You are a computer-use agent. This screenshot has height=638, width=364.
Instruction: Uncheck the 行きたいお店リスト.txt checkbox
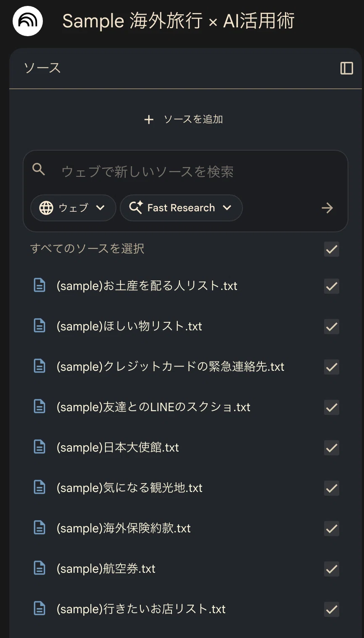[x=332, y=609]
